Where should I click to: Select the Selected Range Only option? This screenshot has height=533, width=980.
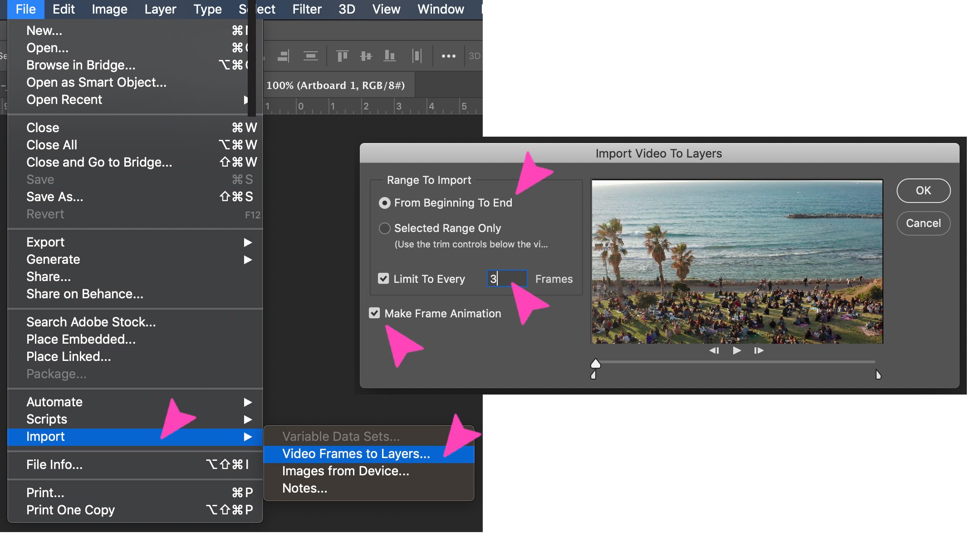(384, 228)
